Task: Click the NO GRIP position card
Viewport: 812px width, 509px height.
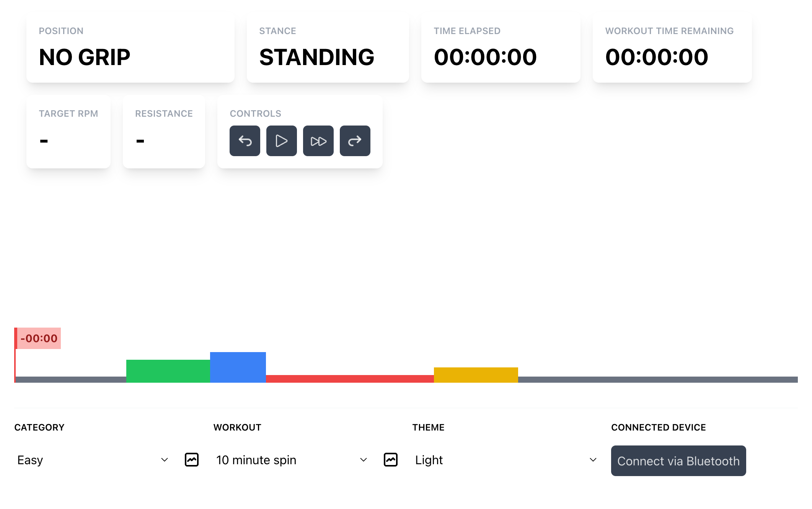Action: click(130, 47)
